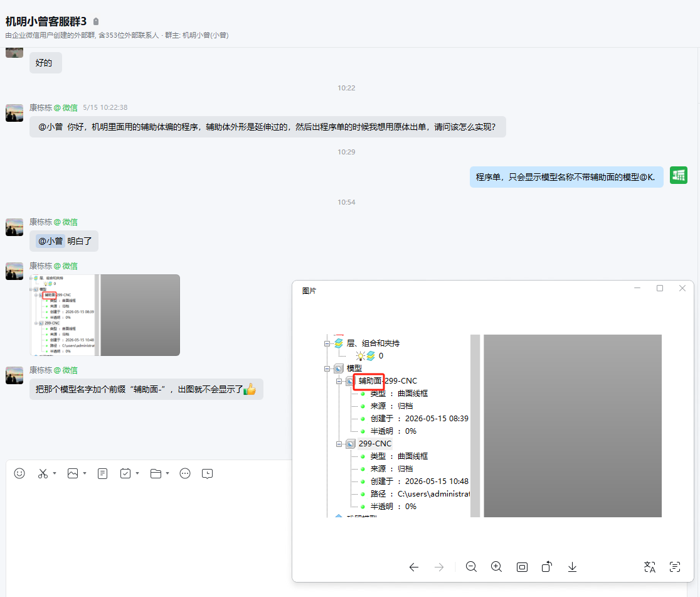Click in the message input area

tap(147, 536)
